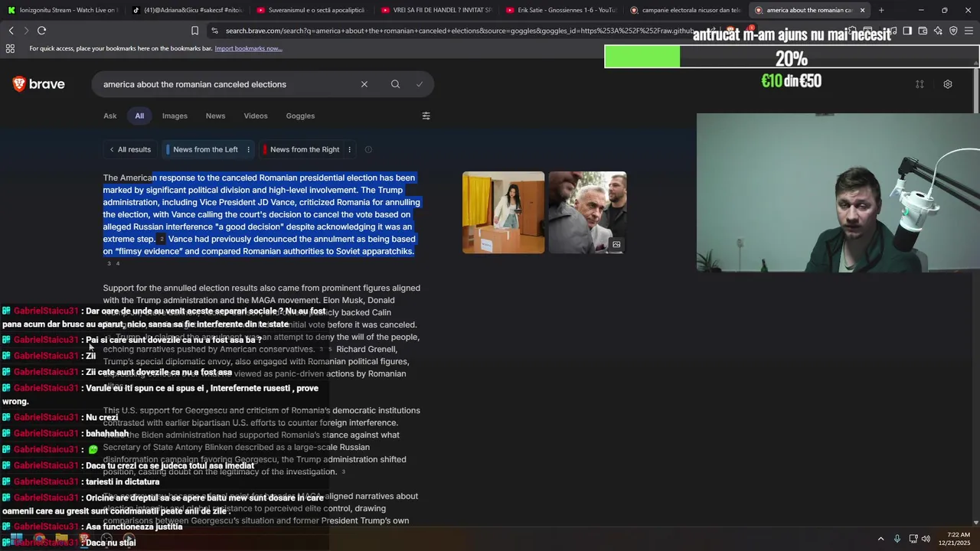Go back to the previous page

(x=11, y=31)
